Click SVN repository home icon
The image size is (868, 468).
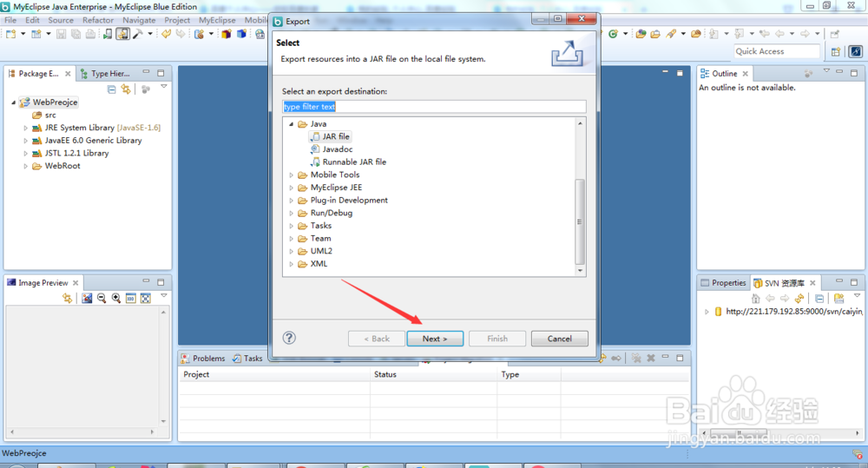755,299
